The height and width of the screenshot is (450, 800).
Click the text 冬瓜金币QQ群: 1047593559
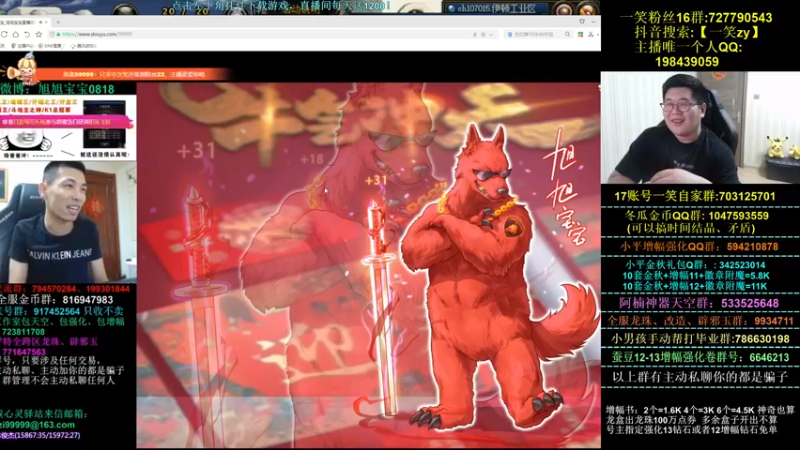coord(696,215)
